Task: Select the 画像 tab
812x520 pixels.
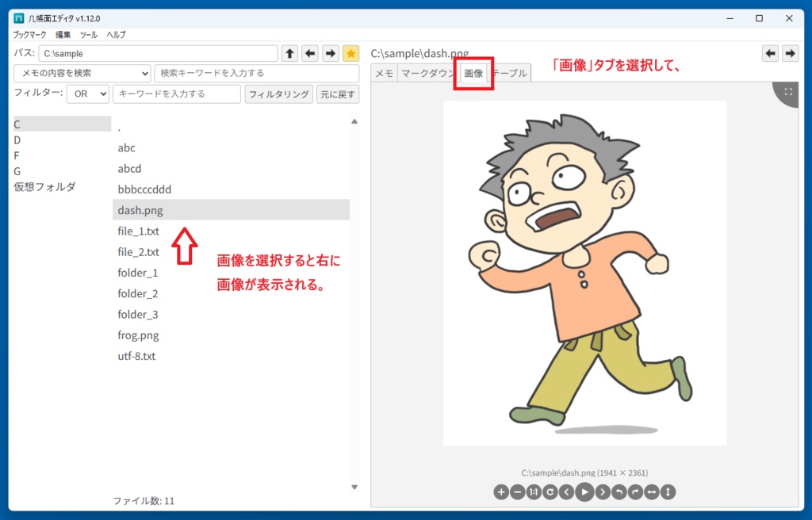Action: [x=473, y=73]
